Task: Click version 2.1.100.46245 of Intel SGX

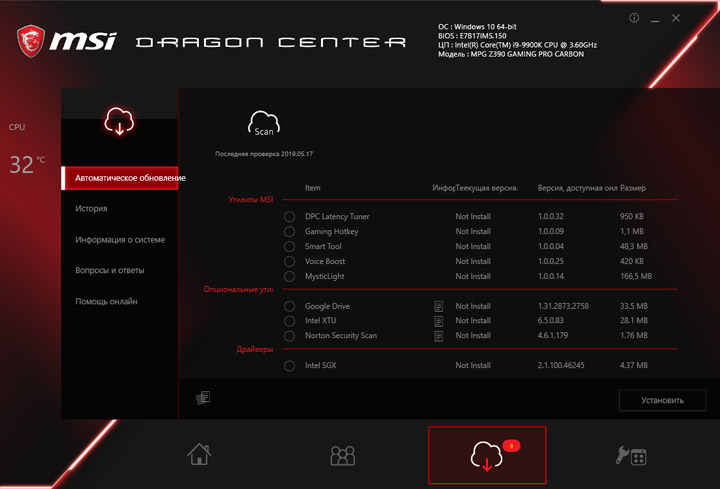Action: (x=561, y=365)
